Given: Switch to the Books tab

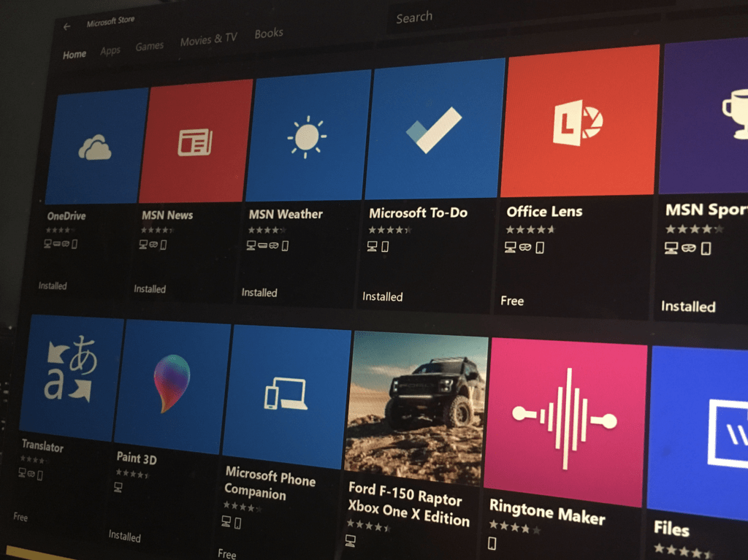Looking at the screenshot, I should (268, 34).
